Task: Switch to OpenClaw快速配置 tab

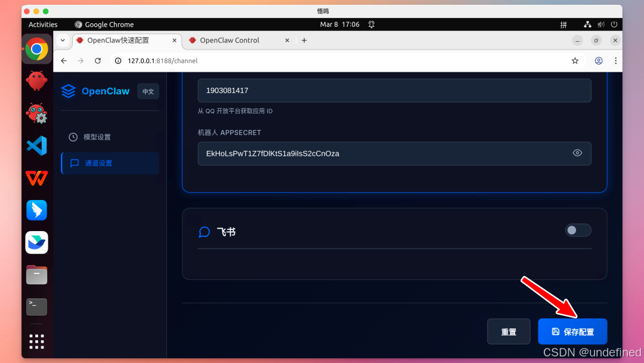Action: click(126, 40)
